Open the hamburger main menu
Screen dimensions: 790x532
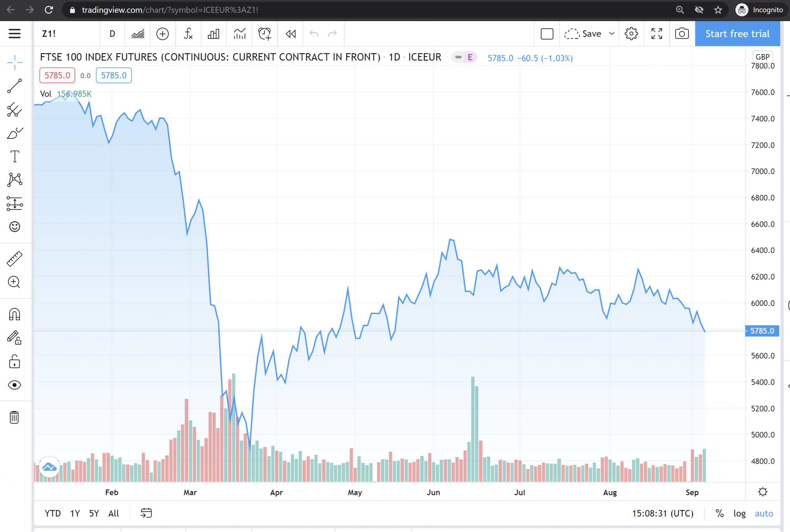pos(15,34)
